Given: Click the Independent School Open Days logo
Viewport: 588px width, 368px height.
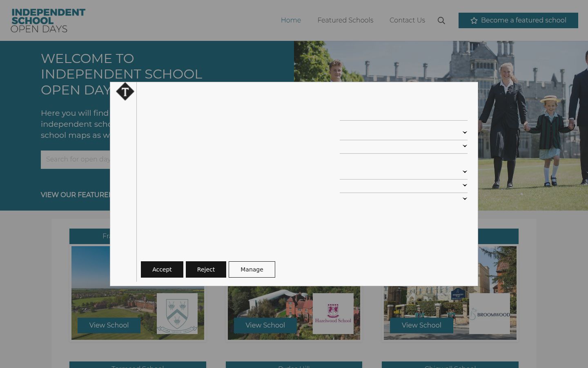Looking at the screenshot, I should [x=48, y=20].
